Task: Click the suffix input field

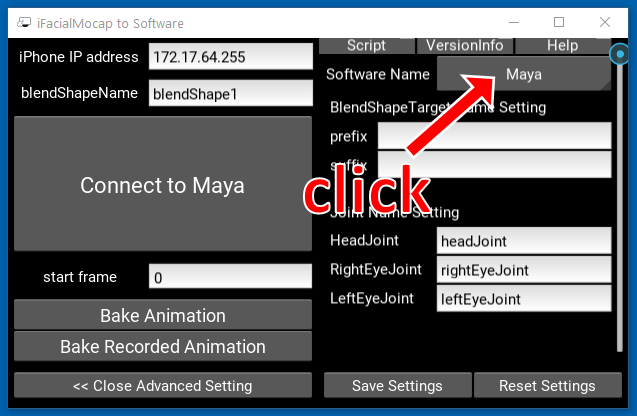Action: (494, 165)
